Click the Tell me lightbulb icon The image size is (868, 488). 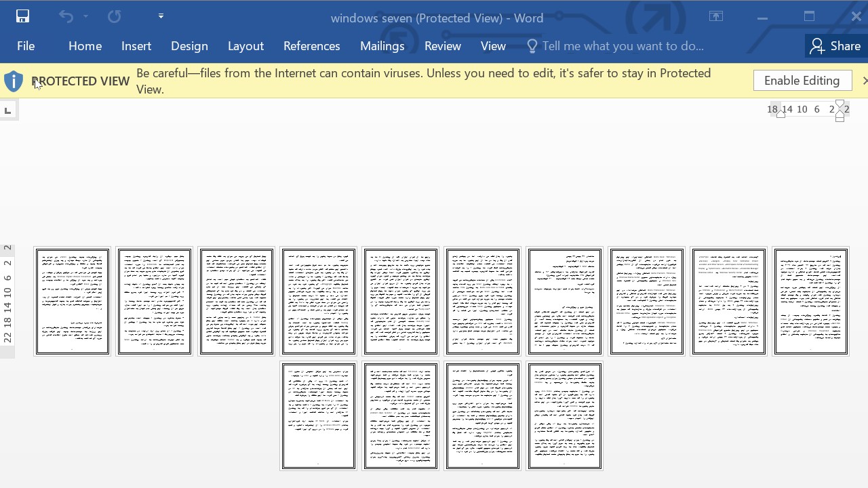tap(532, 46)
